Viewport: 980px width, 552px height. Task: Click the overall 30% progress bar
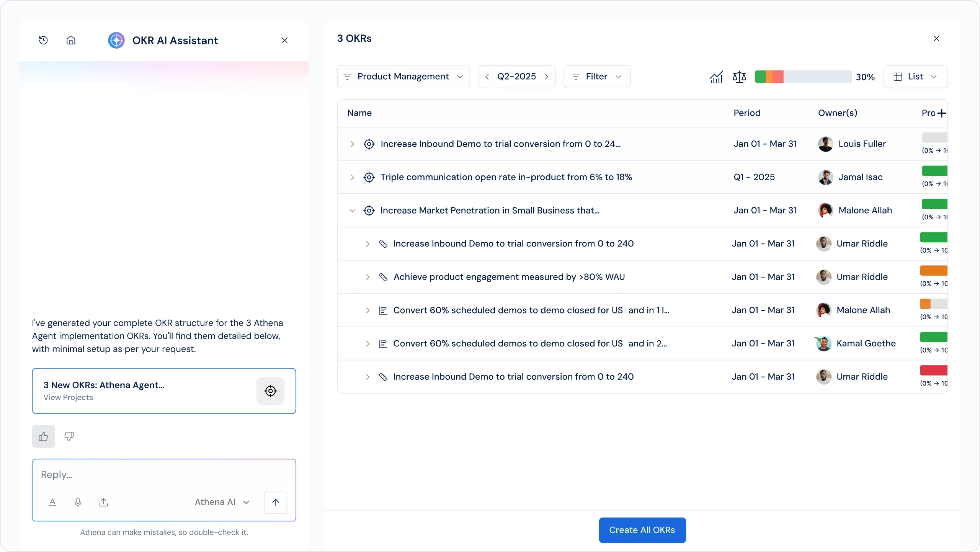(x=803, y=77)
